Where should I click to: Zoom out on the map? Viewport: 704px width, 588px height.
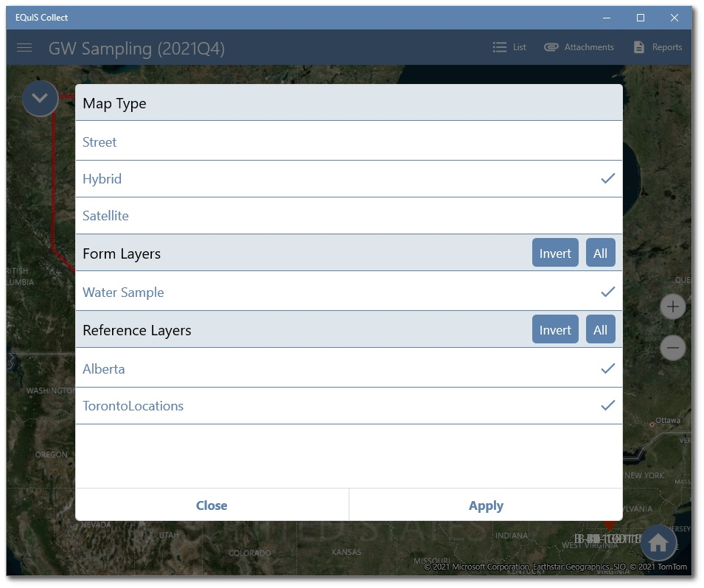click(x=672, y=347)
